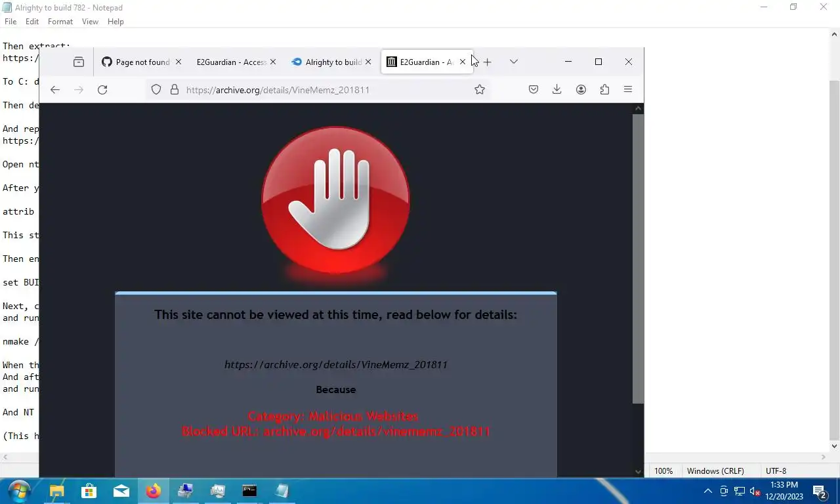Open the computer monitor app on taskbar
The image size is (840, 504).
pos(186,491)
